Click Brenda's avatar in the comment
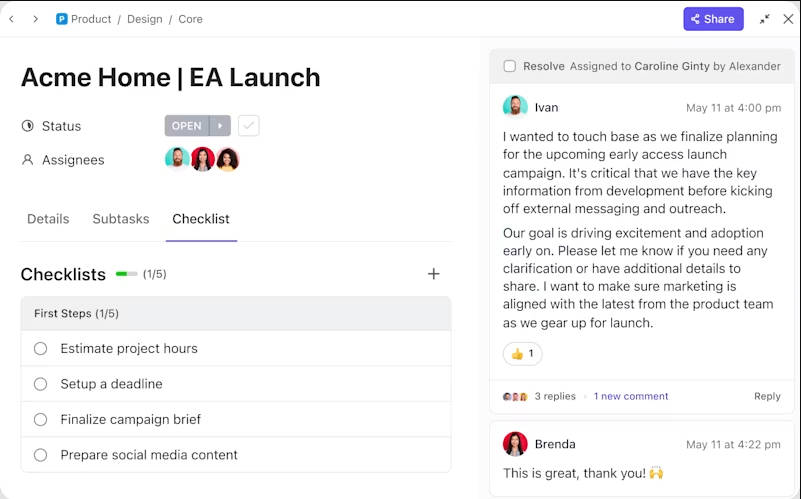 (x=515, y=444)
